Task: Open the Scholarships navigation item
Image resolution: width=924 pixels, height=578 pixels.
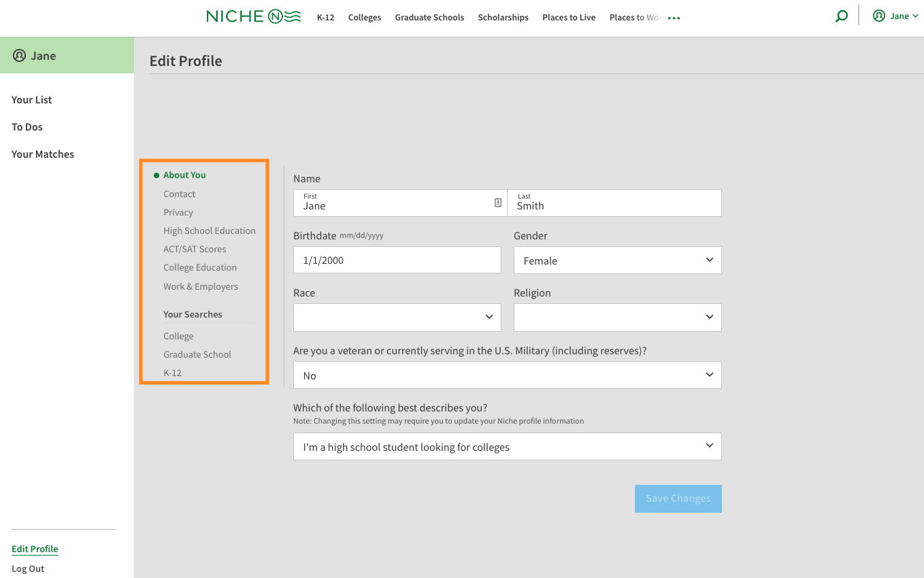Action: click(x=503, y=18)
